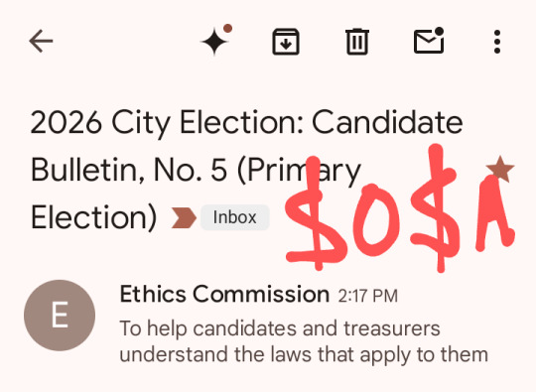
Task: Click the '2026 City Election: Candidate' subject line
Action: 247,122
